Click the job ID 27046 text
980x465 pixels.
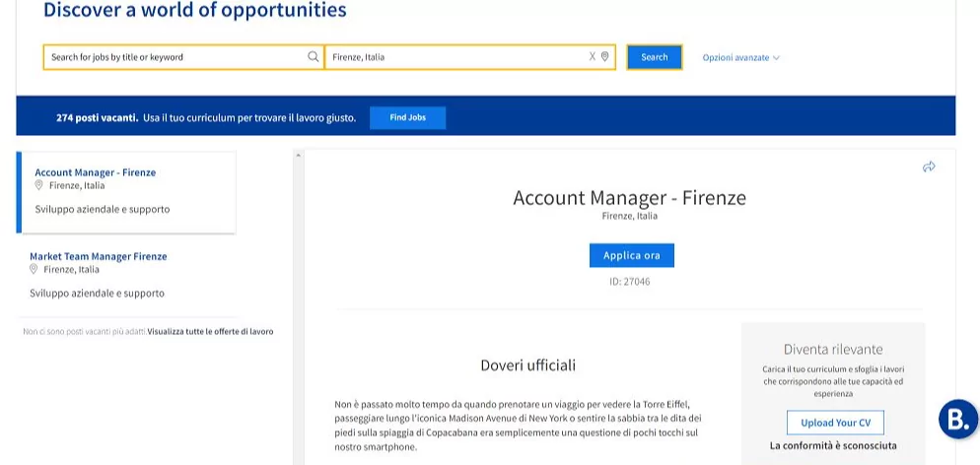(631, 282)
